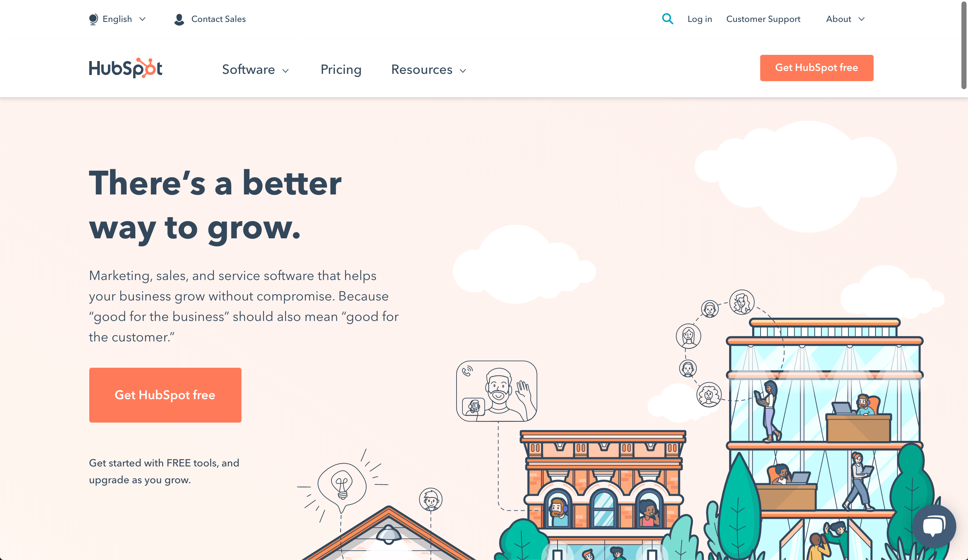Expand the About dropdown menu
This screenshot has height=560, width=968.
click(x=843, y=19)
